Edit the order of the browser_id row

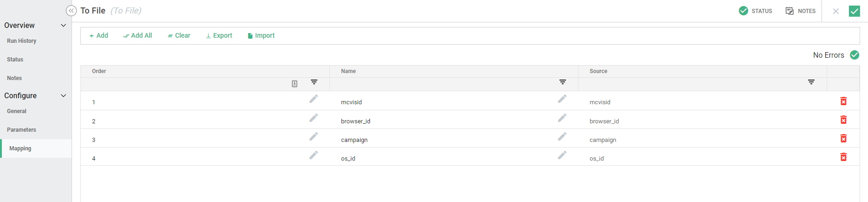[314, 118]
